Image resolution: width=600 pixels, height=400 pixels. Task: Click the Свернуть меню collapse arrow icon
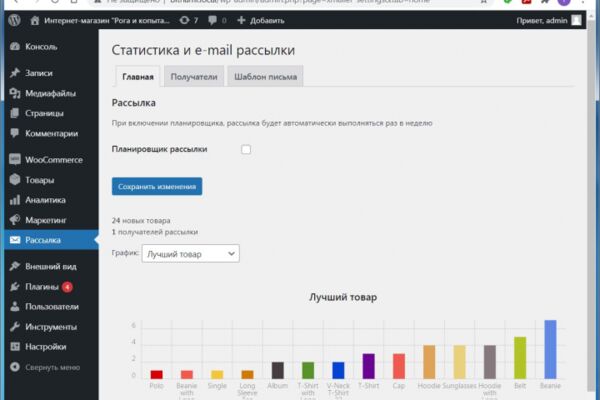coord(15,367)
